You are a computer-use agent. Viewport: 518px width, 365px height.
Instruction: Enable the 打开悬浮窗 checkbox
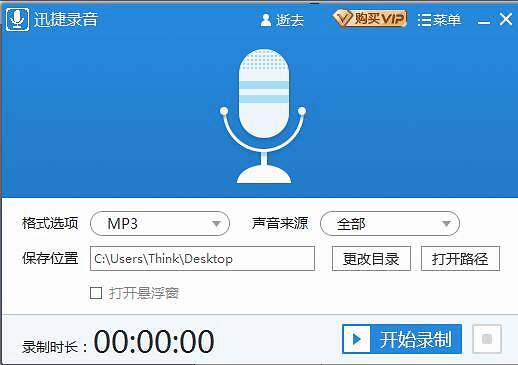(x=96, y=293)
